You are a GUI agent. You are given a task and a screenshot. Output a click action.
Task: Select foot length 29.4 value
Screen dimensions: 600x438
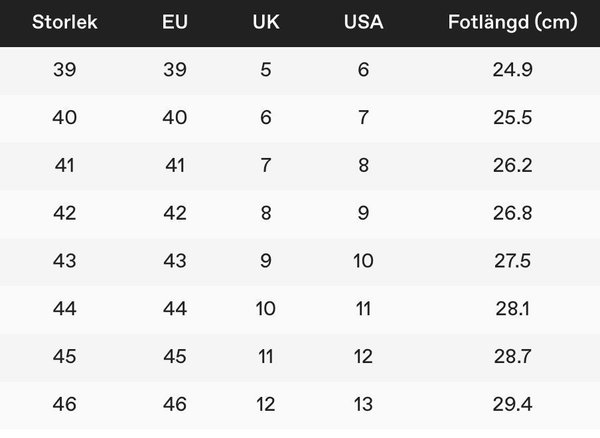513,404
